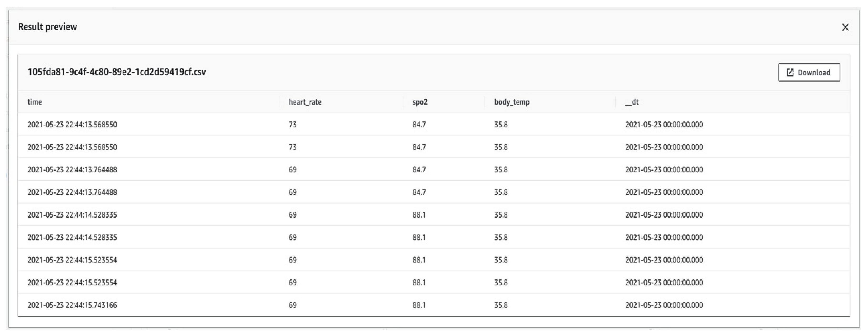
Task: Select body_temp 35.8 in the last row
Action: coord(501,305)
